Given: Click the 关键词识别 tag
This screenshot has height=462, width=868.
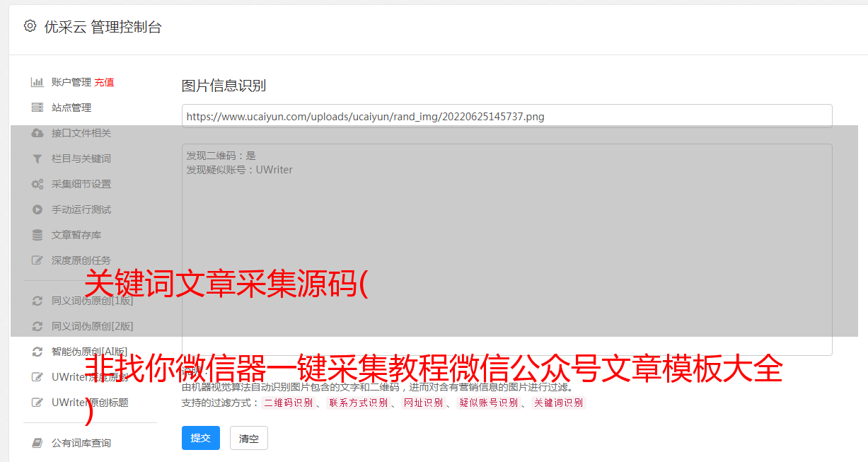Looking at the screenshot, I should 559,403.
